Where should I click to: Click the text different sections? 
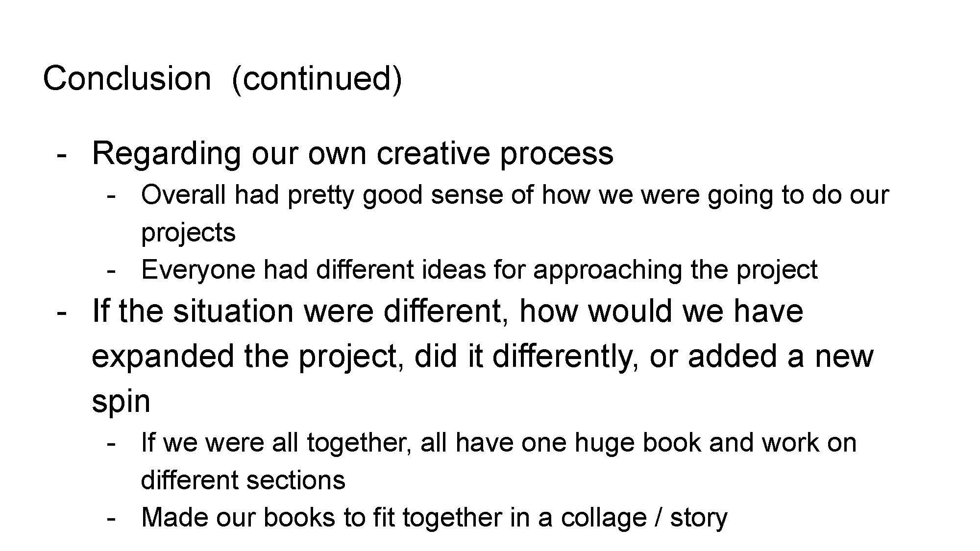[x=243, y=480]
